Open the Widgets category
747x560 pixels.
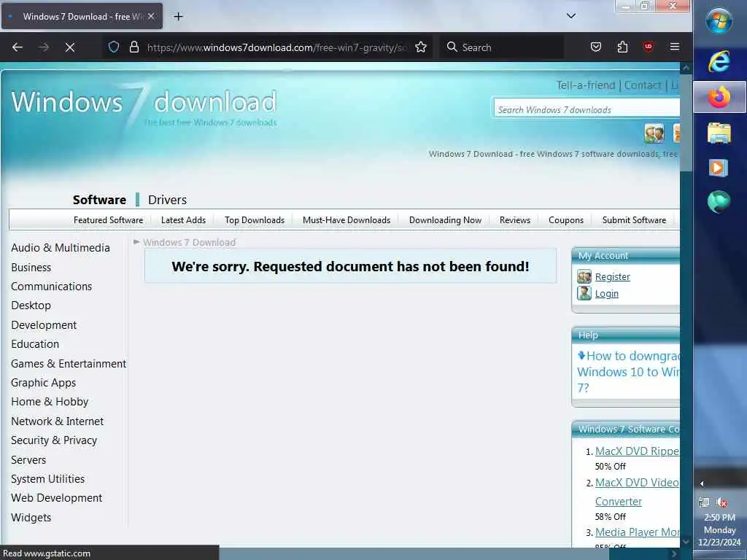(31, 517)
